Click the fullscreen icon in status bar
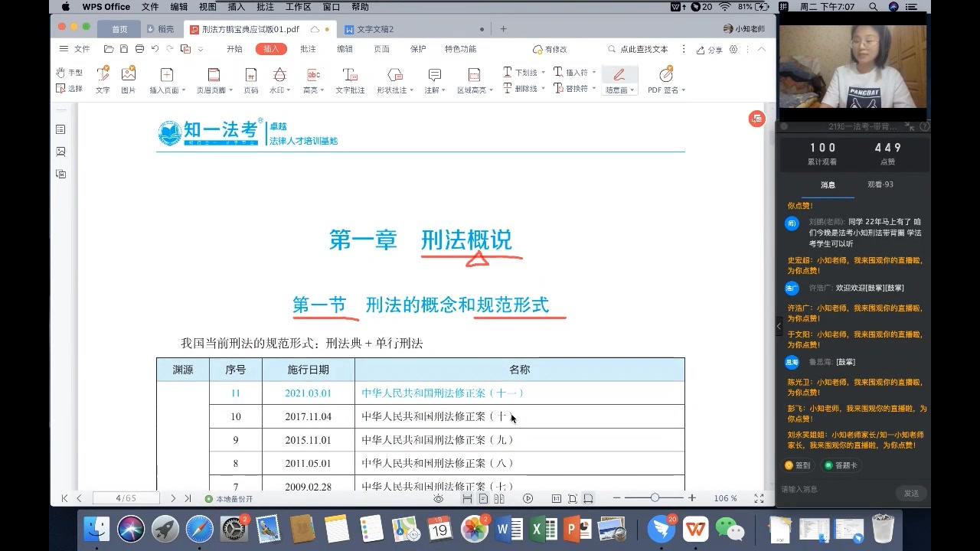The width and height of the screenshot is (980, 551). click(x=759, y=498)
